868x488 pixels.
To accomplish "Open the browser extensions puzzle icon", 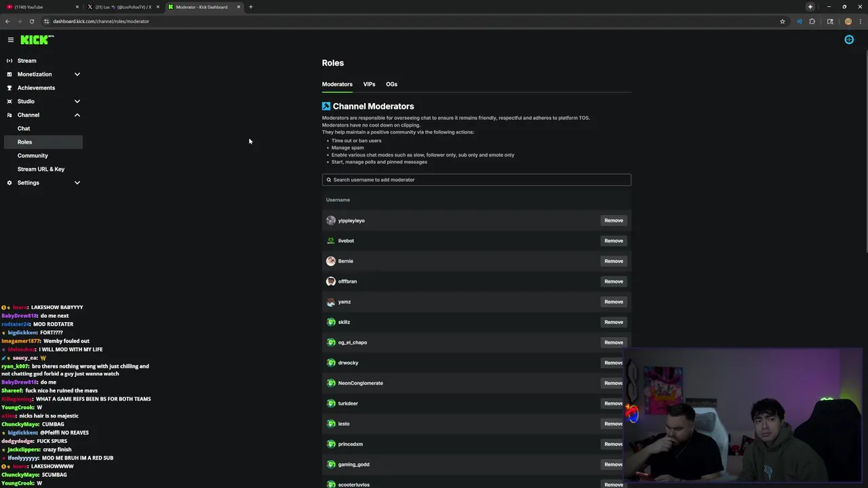I will [x=812, y=21].
